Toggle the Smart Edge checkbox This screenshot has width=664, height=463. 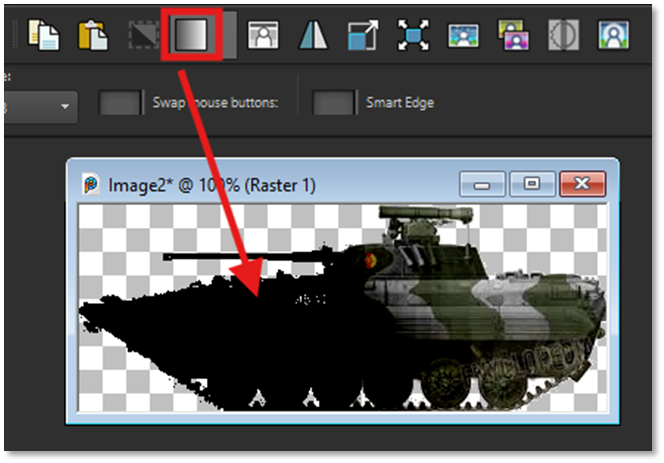click(333, 103)
